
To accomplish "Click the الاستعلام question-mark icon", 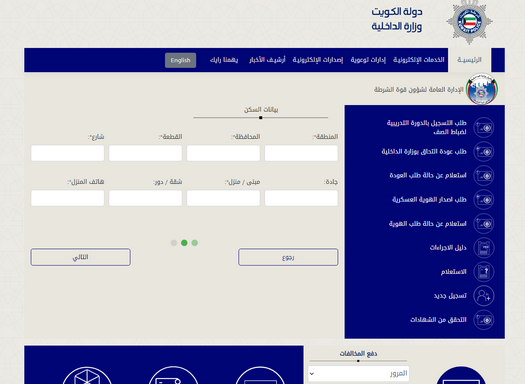I will tap(483, 272).
